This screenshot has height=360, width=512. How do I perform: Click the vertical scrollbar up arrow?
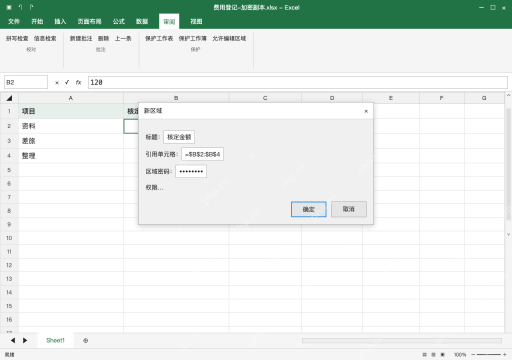point(508,96)
